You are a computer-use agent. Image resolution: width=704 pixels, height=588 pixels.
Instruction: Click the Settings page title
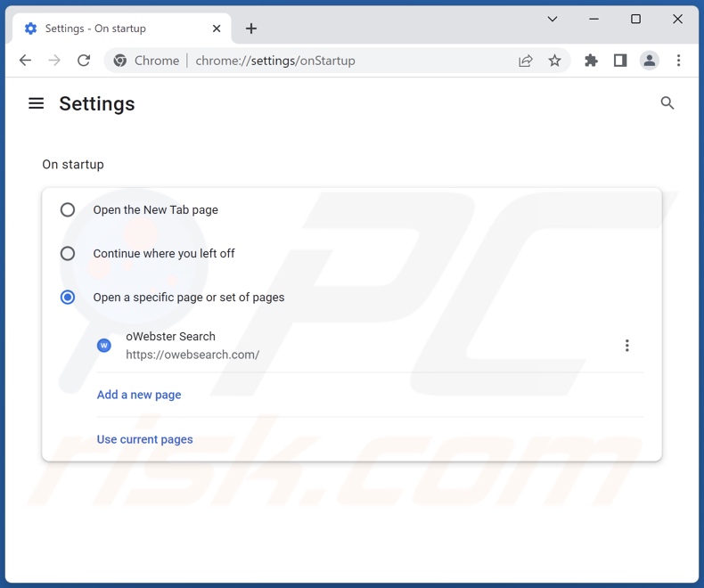97,103
